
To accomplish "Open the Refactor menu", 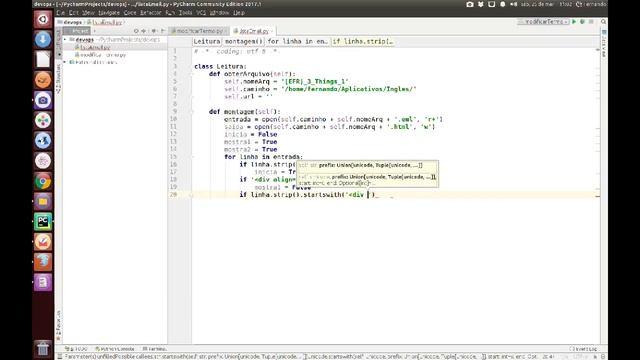I will [151, 13].
